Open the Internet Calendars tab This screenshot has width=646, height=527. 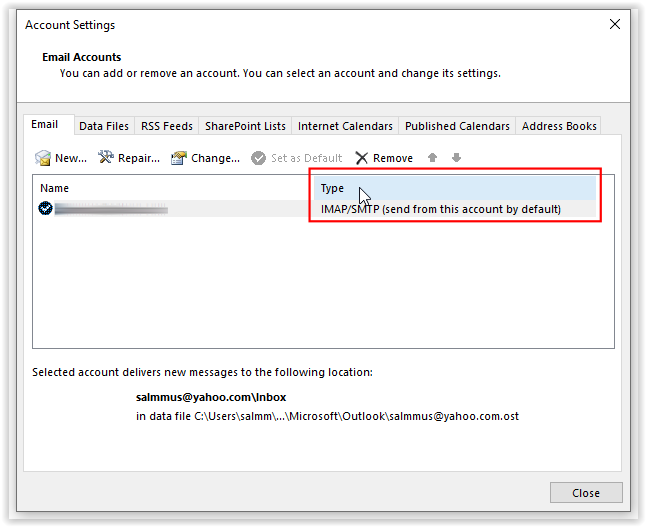pyautogui.click(x=346, y=126)
